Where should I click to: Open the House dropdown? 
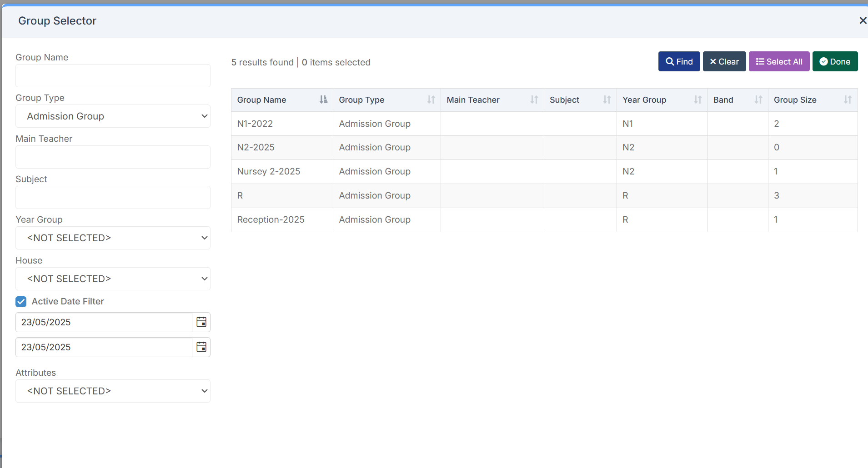click(x=113, y=279)
